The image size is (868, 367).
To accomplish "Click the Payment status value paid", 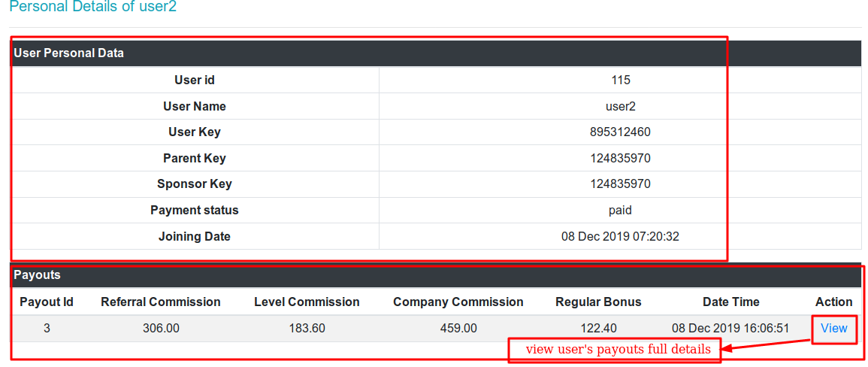I will [x=620, y=211].
